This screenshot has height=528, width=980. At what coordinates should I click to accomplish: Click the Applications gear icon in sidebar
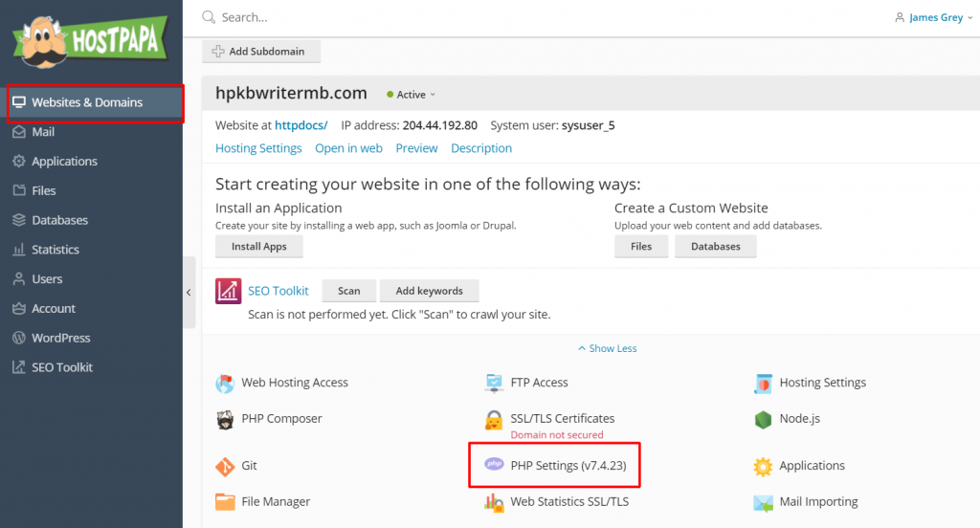click(x=19, y=162)
